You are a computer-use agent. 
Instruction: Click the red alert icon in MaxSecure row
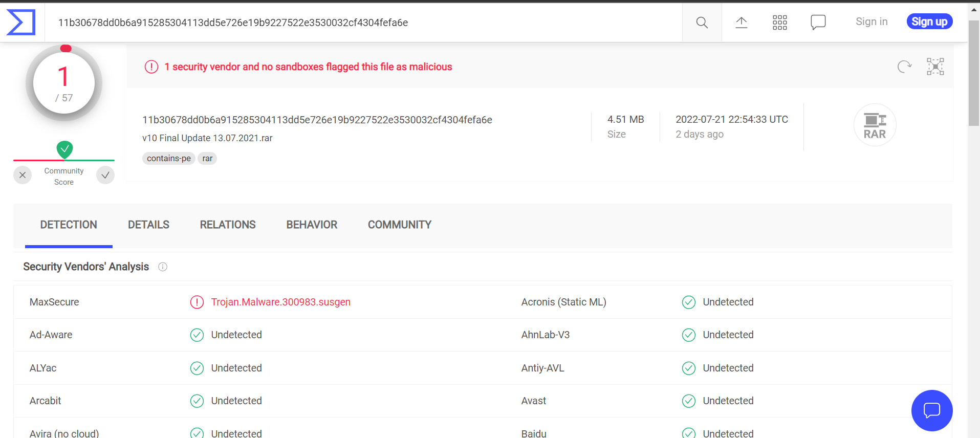(x=197, y=302)
